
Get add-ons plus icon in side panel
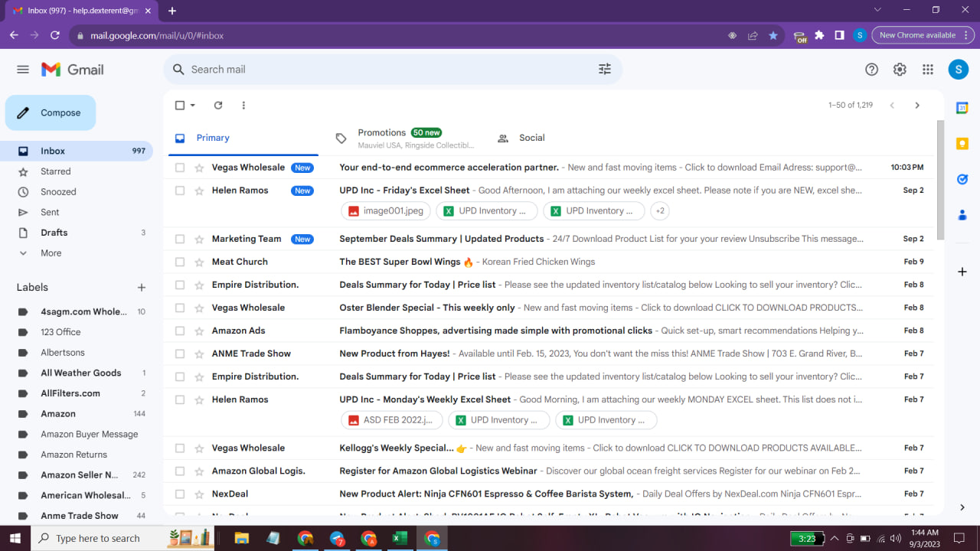click(962, 272)
